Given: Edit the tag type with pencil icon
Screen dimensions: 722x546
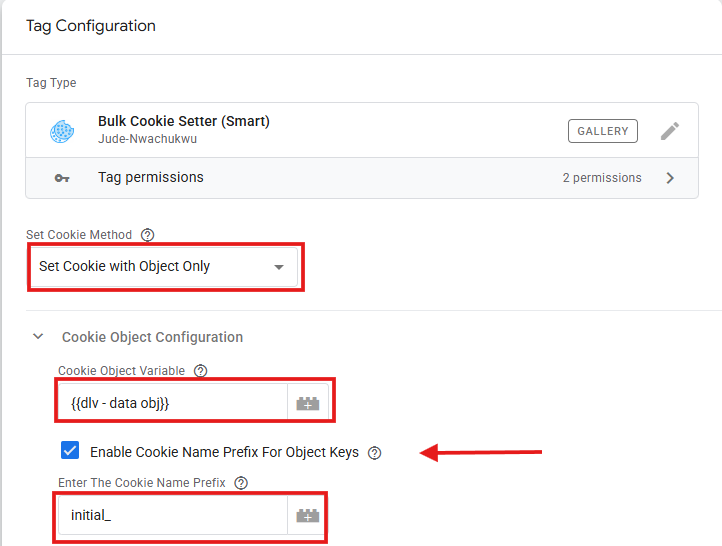Looking at the screenshot, I should 670,131.
